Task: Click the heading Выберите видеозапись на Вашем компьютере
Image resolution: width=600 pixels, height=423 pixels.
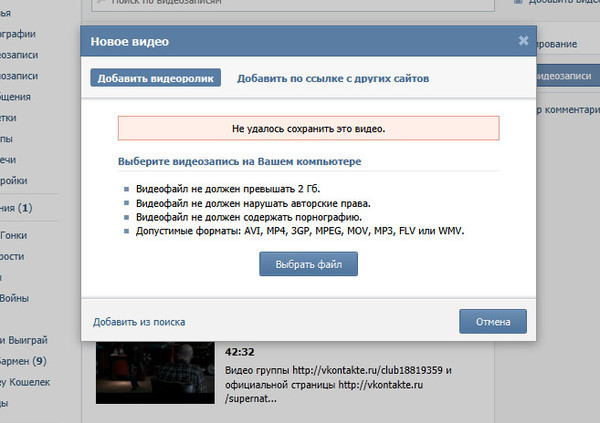Action: click(240, 161)
